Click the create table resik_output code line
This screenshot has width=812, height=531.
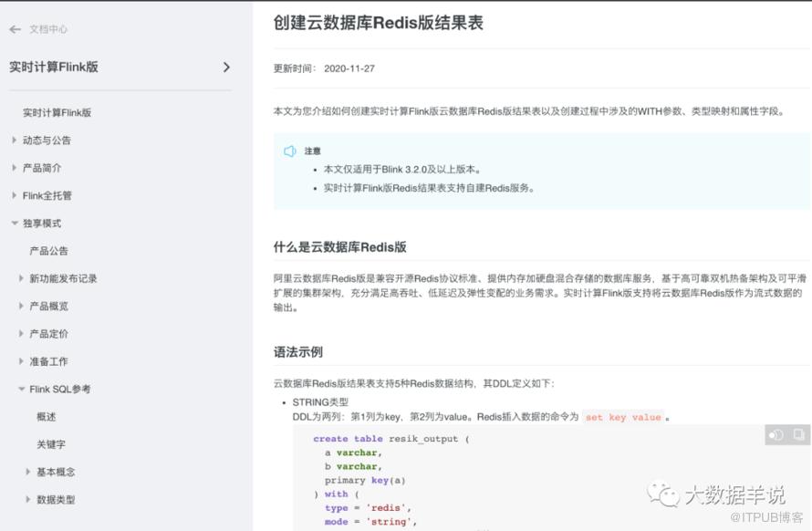(391, 439)
